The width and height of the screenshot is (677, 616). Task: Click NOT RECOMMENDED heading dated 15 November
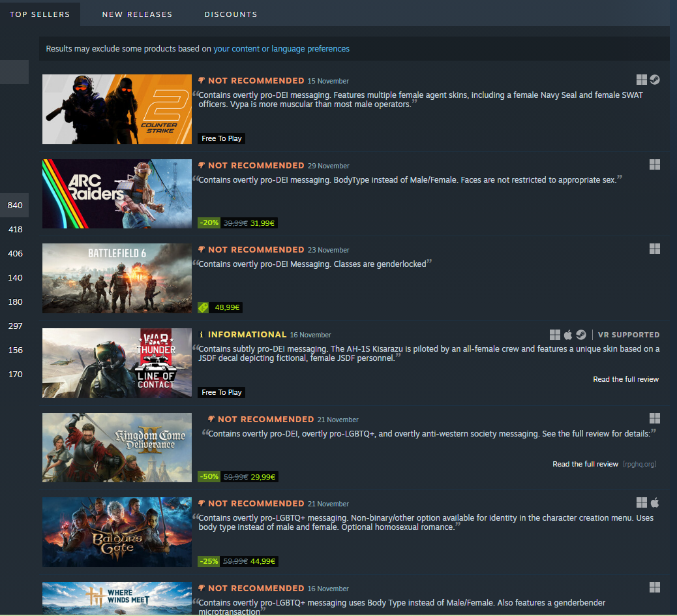[256, 81]
